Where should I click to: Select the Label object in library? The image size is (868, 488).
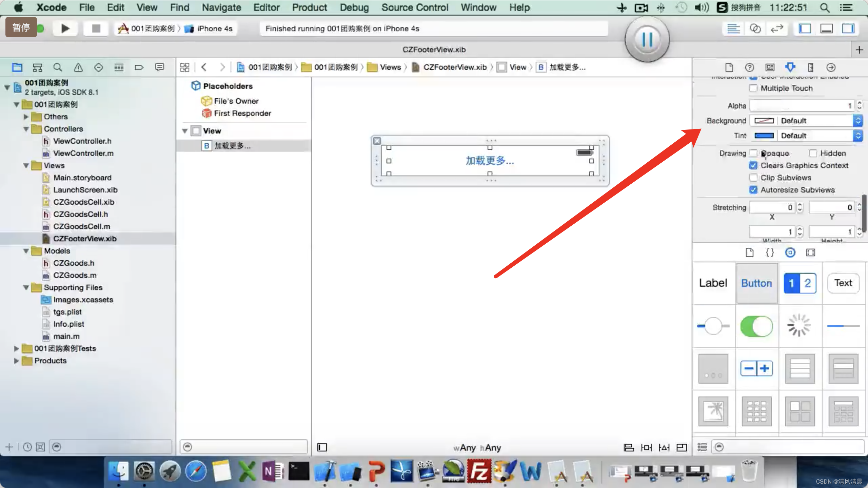(x=713, y=282)
